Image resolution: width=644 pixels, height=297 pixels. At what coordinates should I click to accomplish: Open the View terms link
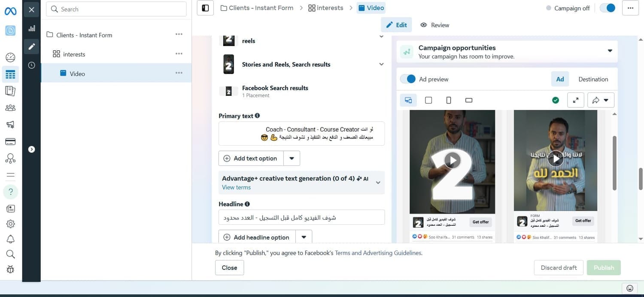coord(236,187)
